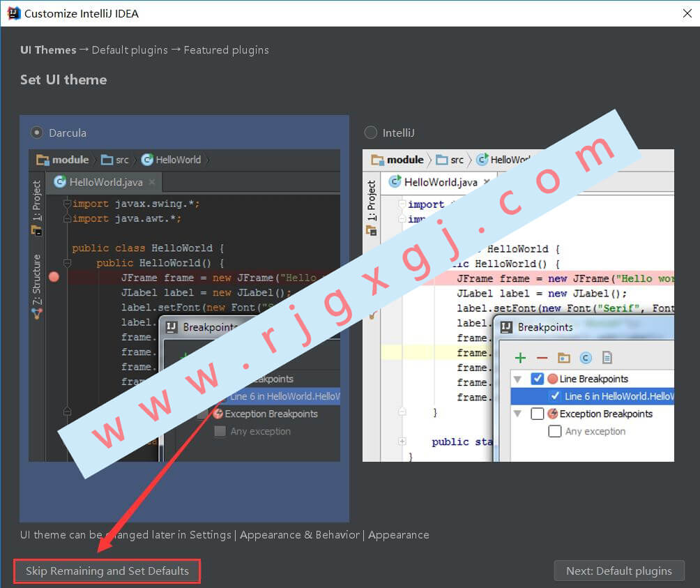Open HelloWorld.java tab in Darcula preview

pyautogui.click(x=106, y=182)
